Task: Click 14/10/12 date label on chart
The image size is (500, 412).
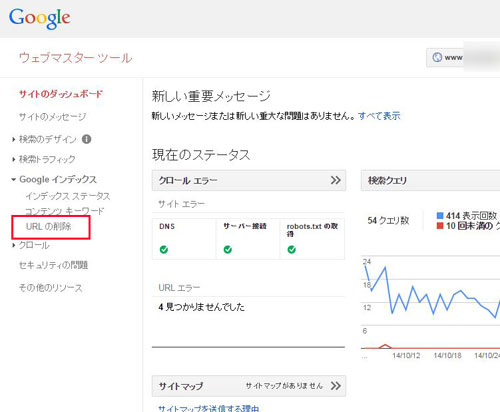Action: click(x=406, y=356)
